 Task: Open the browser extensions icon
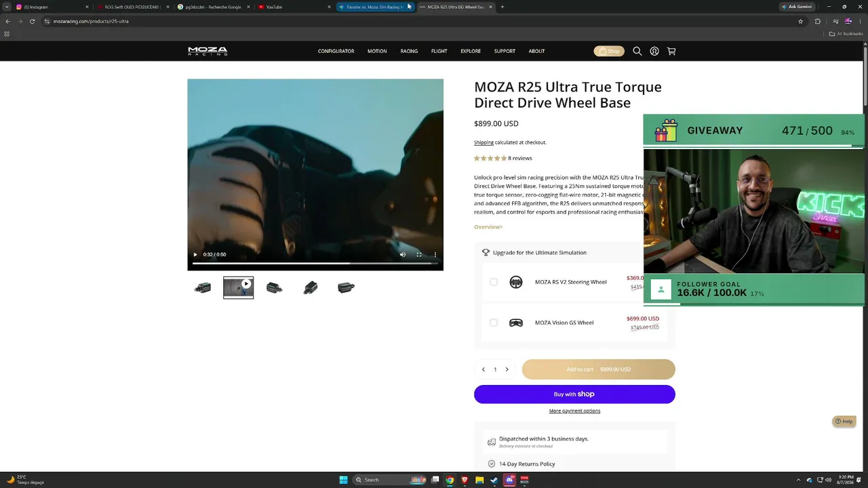[818, 21]
